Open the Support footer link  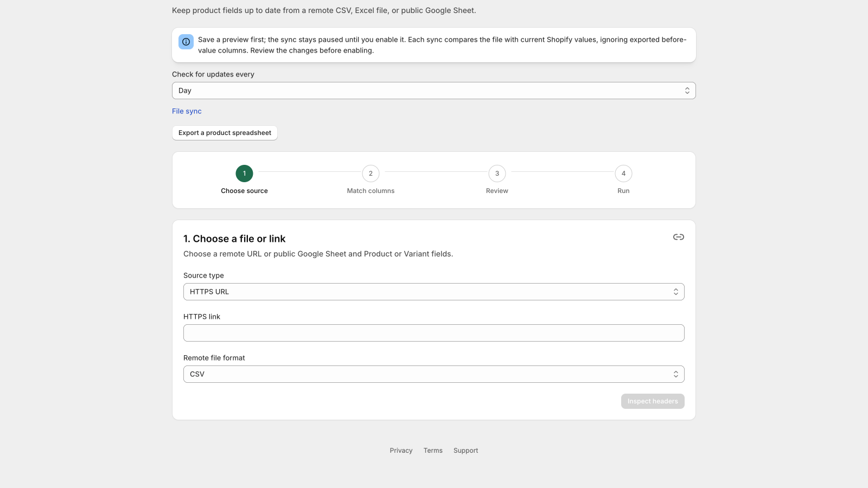coord(466,451)
